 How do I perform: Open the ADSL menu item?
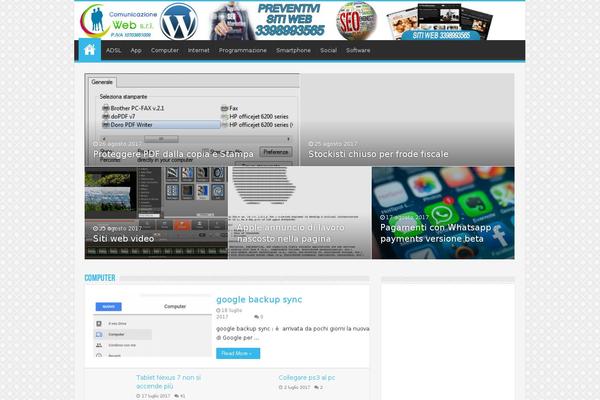coord(113,50)
